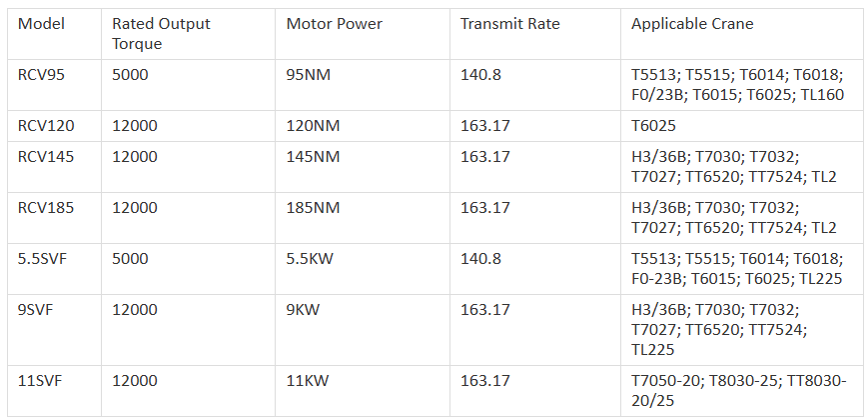868x420 pixels.
Task: Select the T6025 crane cell in RCV120 row
Action: click(x=742, y=126)
